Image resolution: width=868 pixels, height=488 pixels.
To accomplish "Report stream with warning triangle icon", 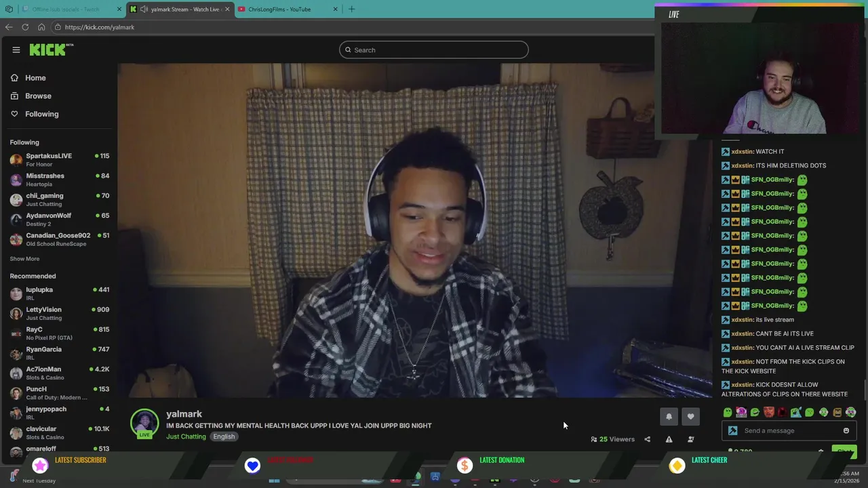I will (x=669, y=439).
